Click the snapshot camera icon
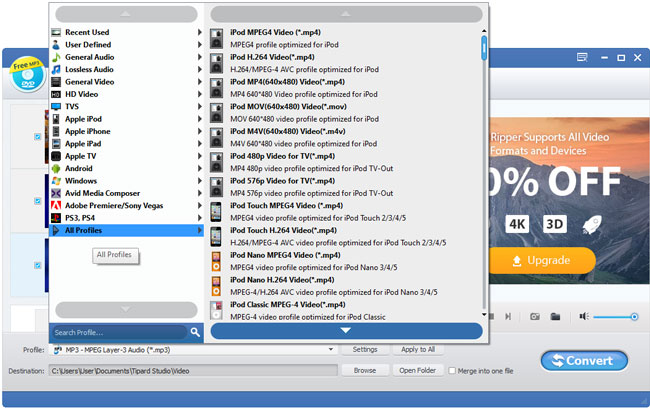Image resolution: width=650 pixels, height=409 pixels. pyautogui.click(x=535, y=317)
